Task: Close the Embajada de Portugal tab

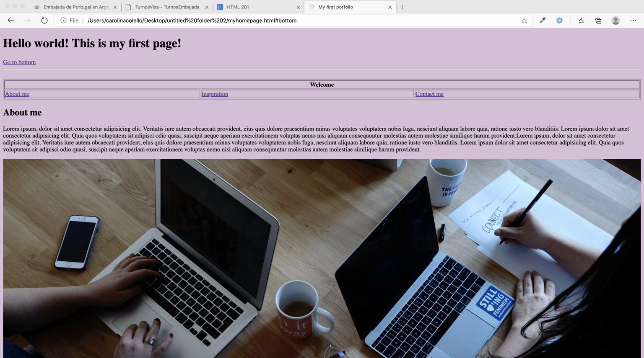Action: point(115,7)
